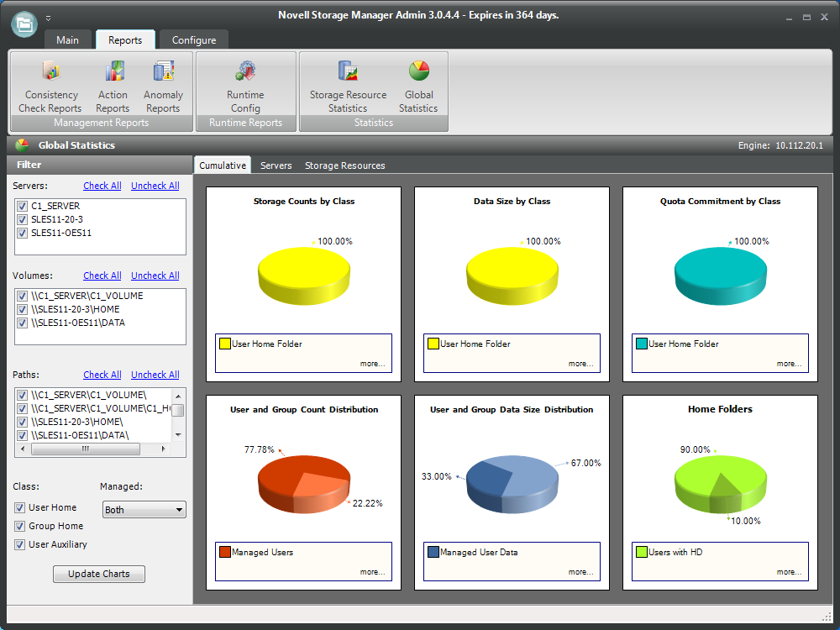Click the Filter panel header
Viewport: 840px width, 630px height.
(100, 165)
